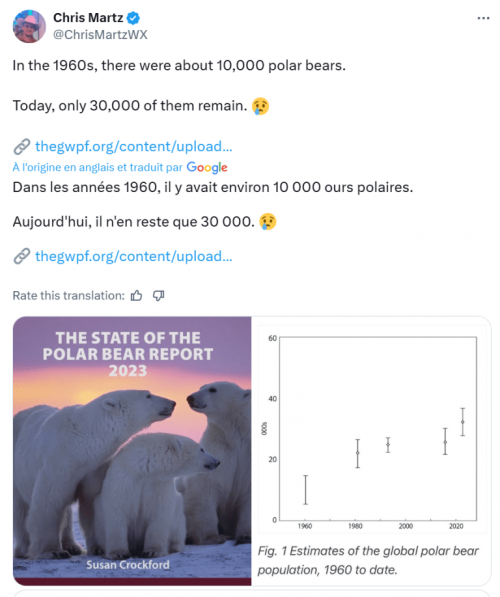Click the @ChrisMartzWX handle
Screen dimensions: 500x597
coord(100,35)
